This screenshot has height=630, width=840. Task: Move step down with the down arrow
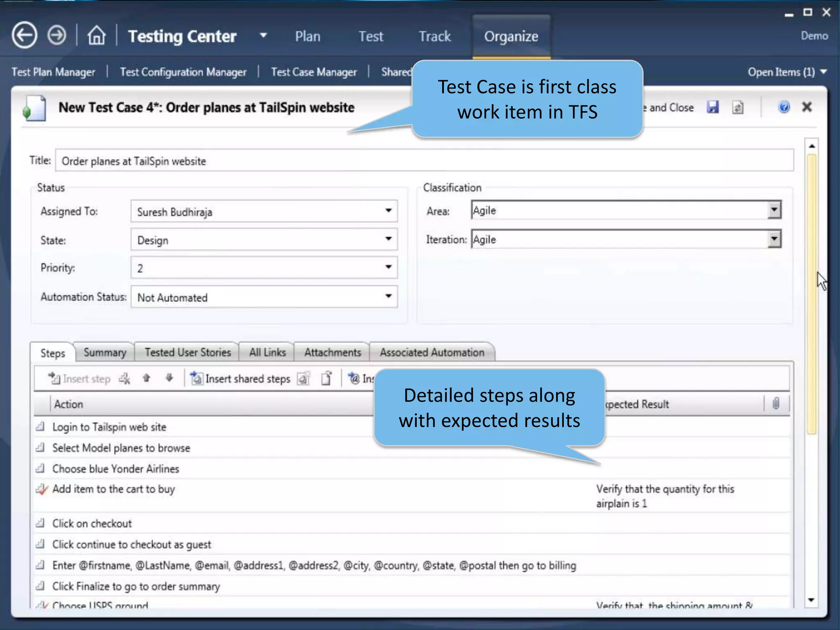[x=169, y=378]
